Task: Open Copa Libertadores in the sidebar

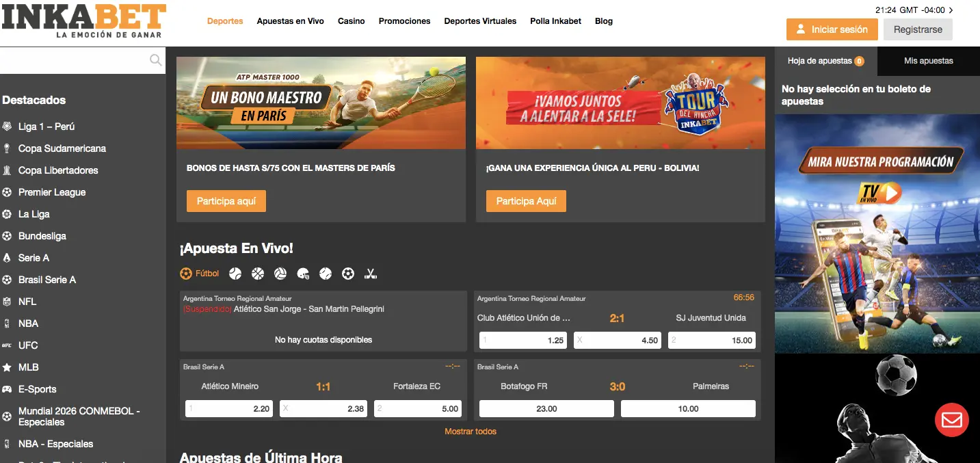Action: pos(58,170)
